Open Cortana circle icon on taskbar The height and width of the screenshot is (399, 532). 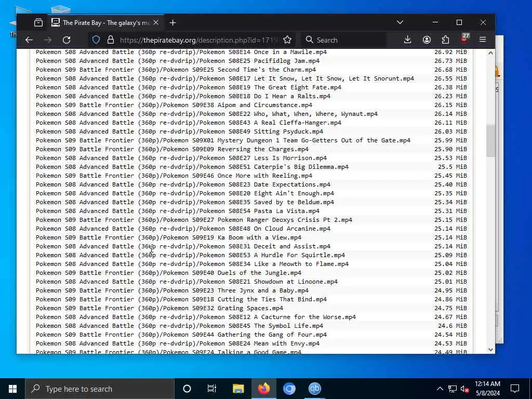pos(187,389)
